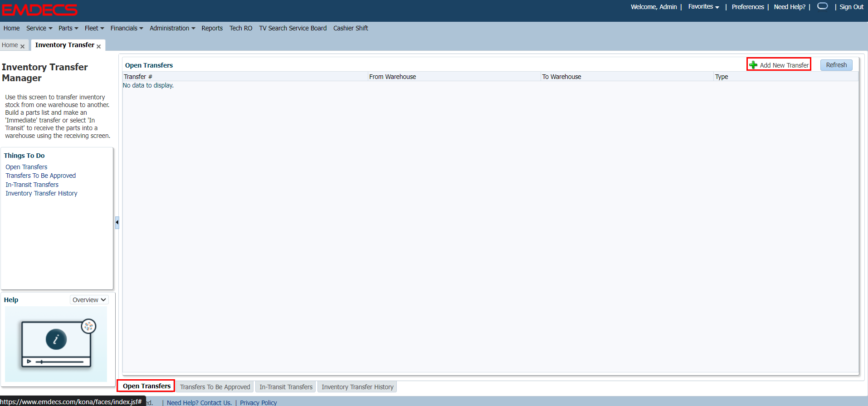Open the Administration menu
Viewport: 868px width, 406px height.
pyautogui.click(x=172, y=28)
